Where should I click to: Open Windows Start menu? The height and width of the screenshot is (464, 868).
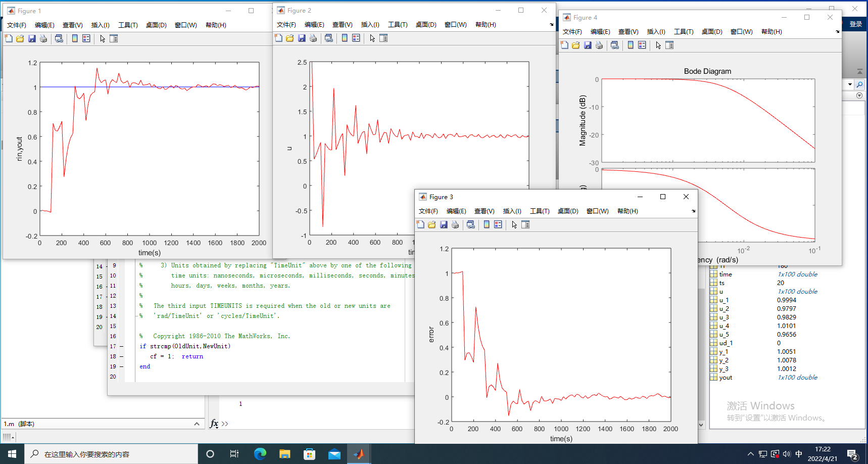point(12,454)
